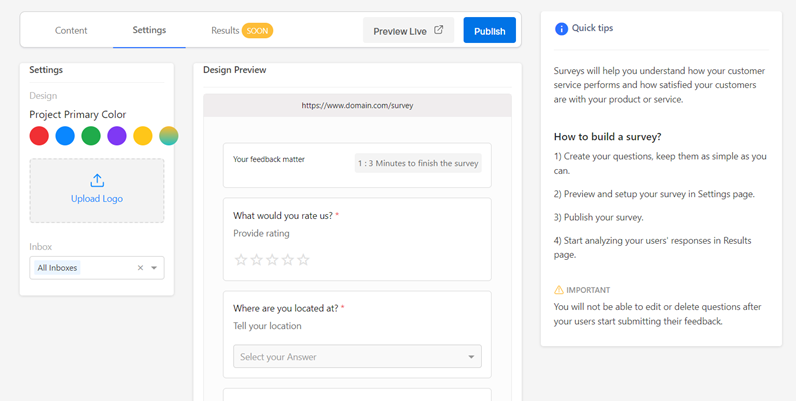
Task: Publish the survey
Action: coord(489,30)
